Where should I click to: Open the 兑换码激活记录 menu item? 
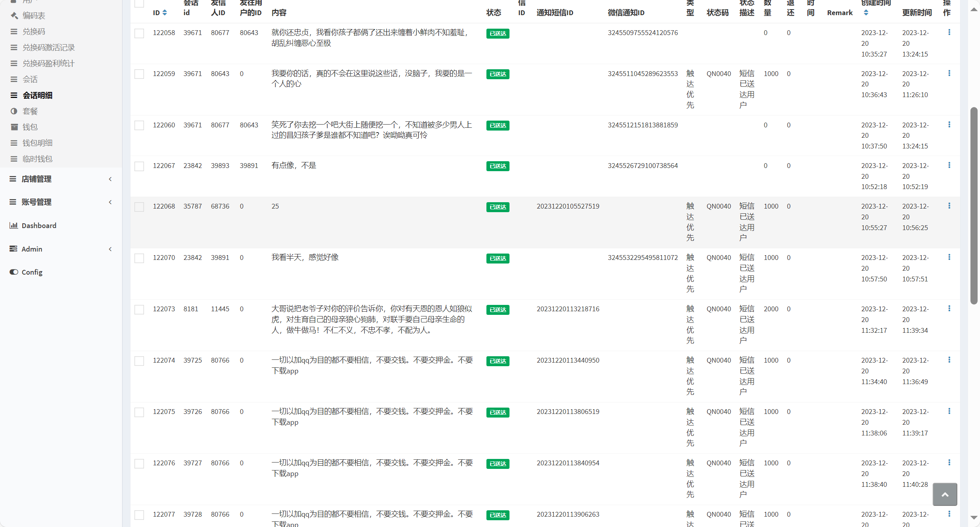[x=49, y=47]
